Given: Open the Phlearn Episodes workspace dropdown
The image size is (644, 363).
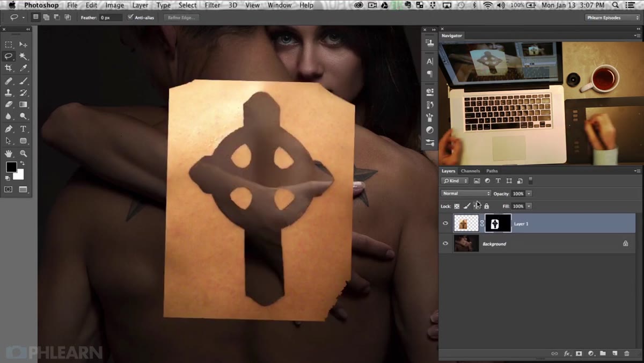Looking at the screenshot, I should click(612, 17).
